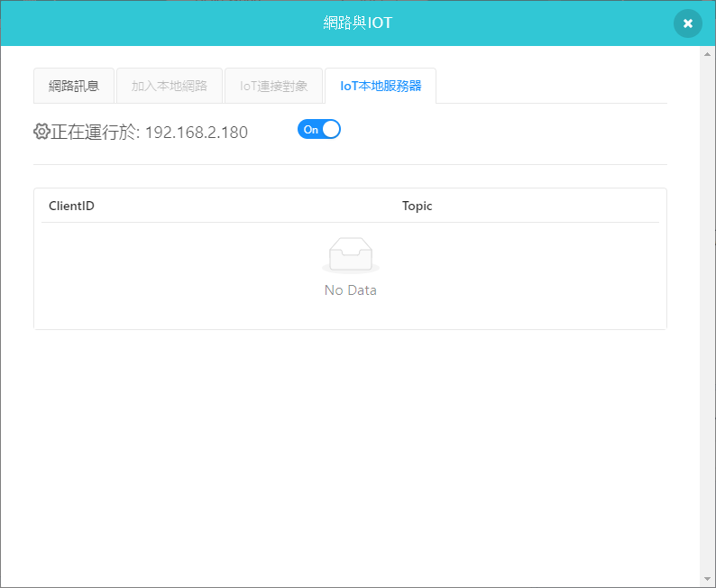Click the IP address 192.168.2.180

[x=196, y=133]
